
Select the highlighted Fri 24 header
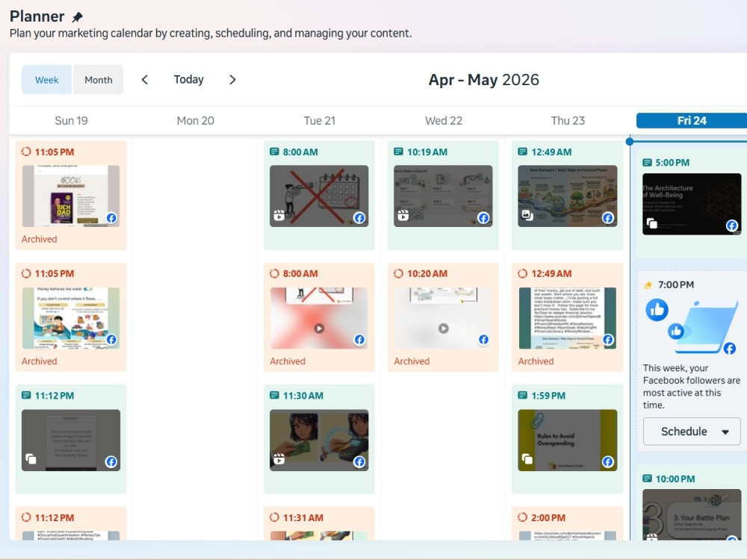tap(692, 120)
